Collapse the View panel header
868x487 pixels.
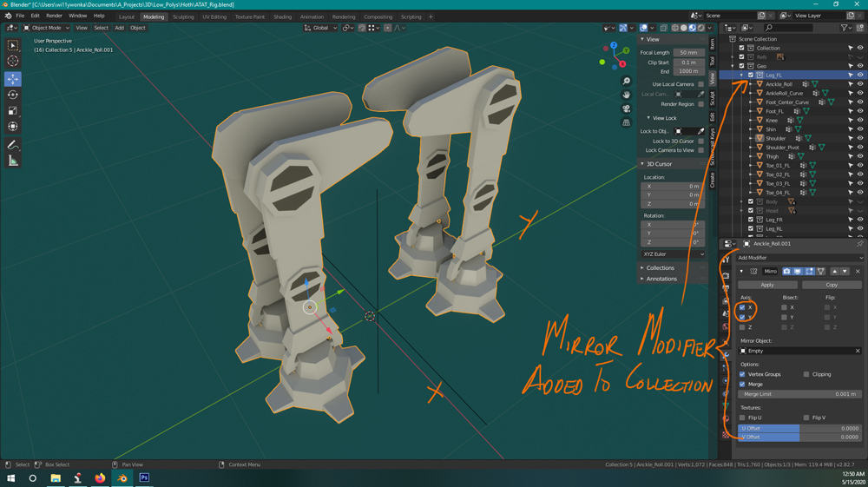674,39
